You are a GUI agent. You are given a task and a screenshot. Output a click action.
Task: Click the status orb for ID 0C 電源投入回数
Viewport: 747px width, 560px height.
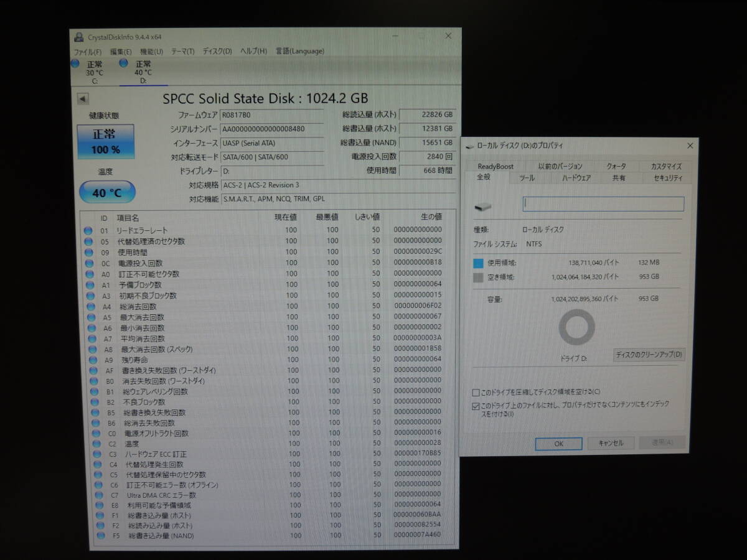88,263
